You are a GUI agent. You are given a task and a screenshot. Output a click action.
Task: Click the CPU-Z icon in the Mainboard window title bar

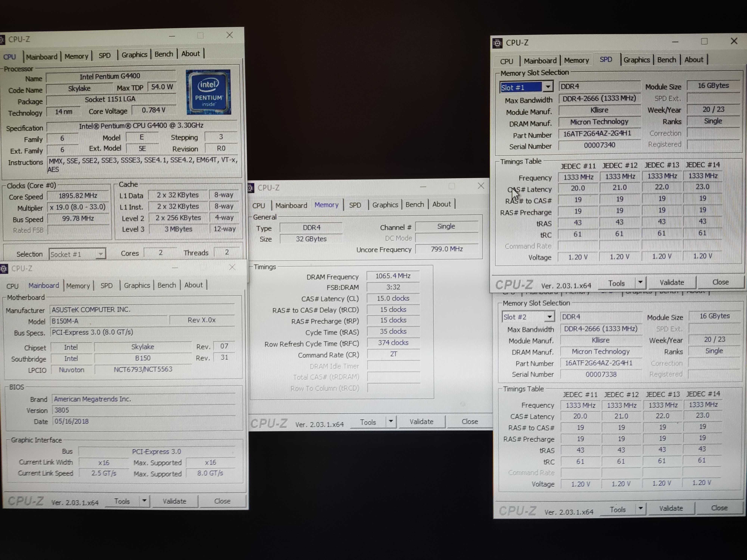tap(4, 269)
